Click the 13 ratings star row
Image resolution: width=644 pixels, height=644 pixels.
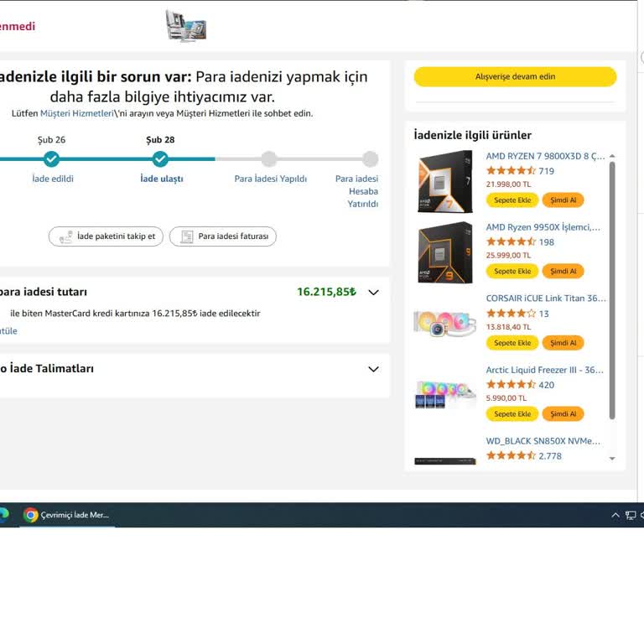[x=511, y=314]
